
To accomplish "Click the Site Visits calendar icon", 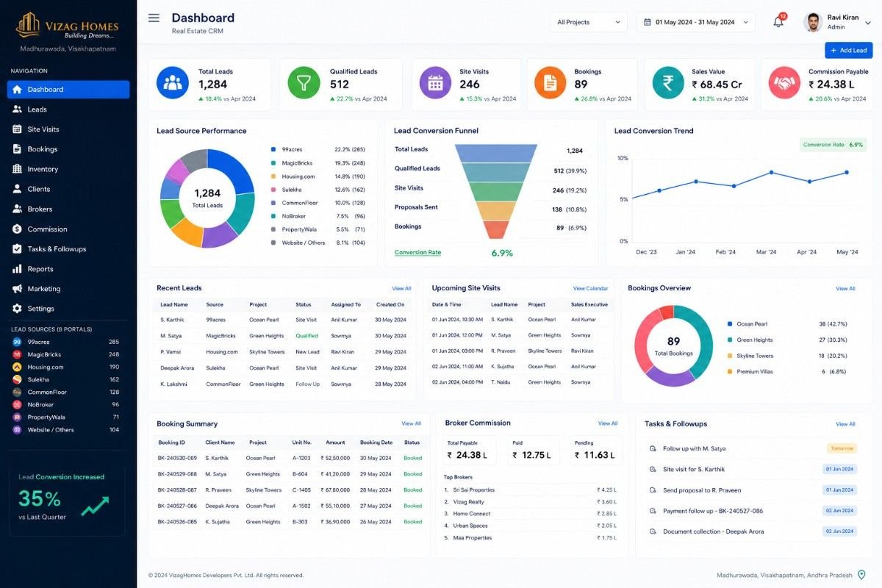I will tap(435, 82).
